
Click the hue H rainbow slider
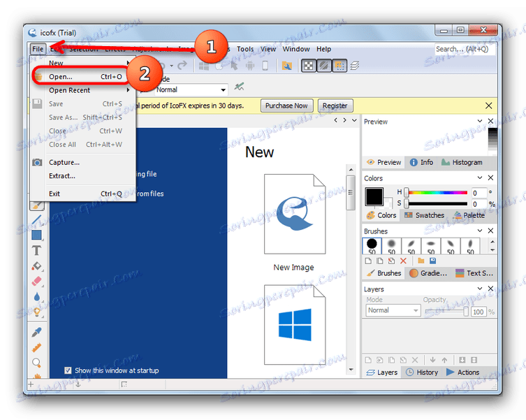tap(436, 192)
